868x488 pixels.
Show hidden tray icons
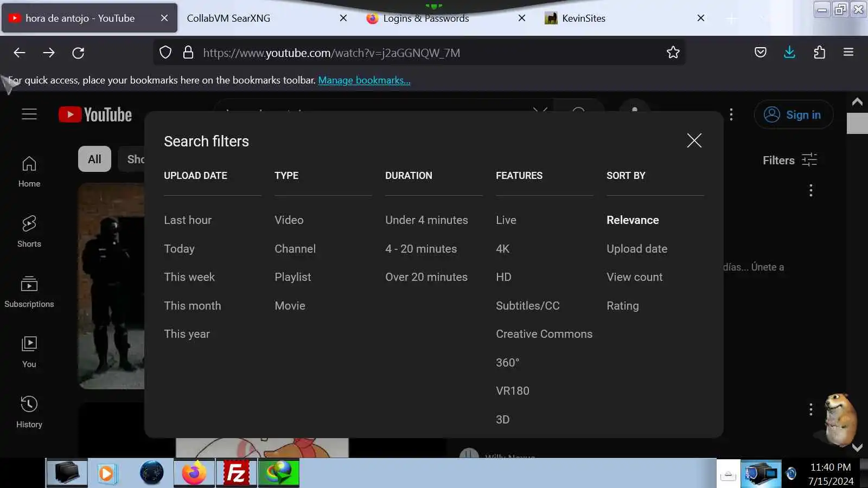pyautogui.click(x=728, y=475)
